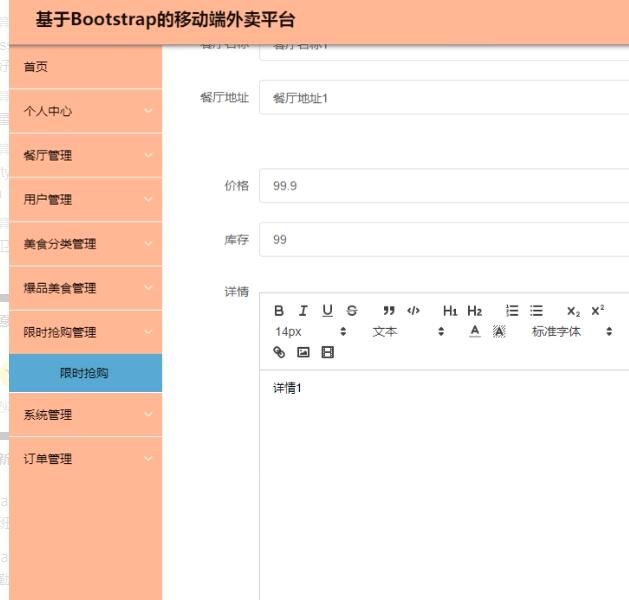
Task: Open the 标准字体 font family dropdown
Action: (572, 331)
